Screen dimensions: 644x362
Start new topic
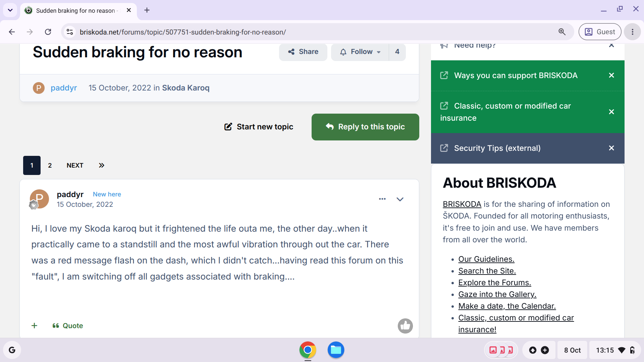coord(259,127)
